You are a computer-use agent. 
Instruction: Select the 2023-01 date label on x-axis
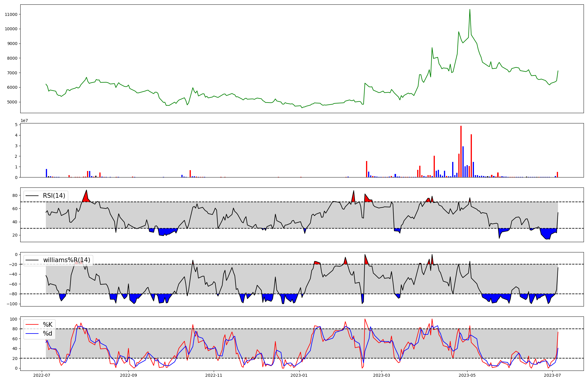(x=299, y=375)
